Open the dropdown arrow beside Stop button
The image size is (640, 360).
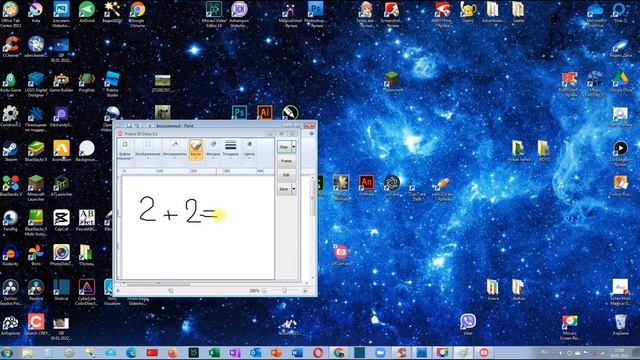click(x=293, y=147)
